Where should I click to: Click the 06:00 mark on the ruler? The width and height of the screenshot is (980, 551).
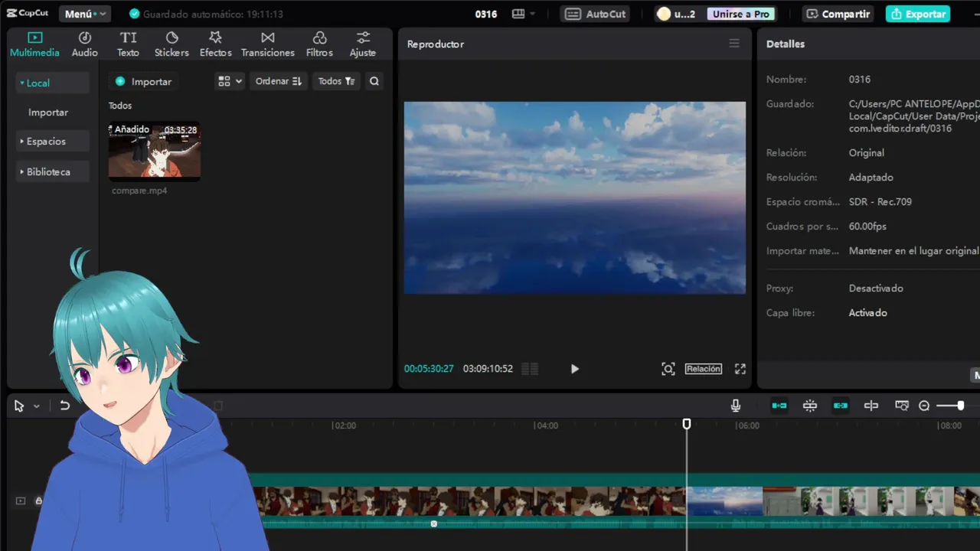[747, 425]
